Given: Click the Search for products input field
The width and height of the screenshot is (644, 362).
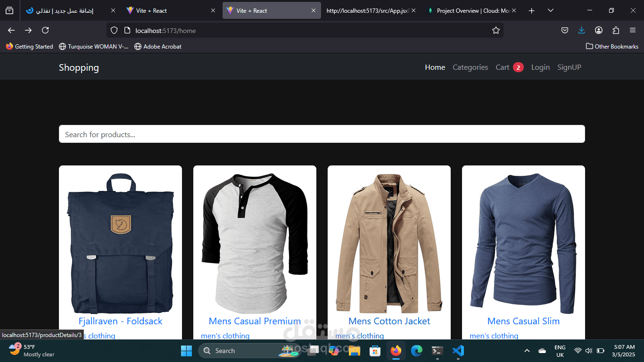Looking at the screenshot, I should click(322, 134).
